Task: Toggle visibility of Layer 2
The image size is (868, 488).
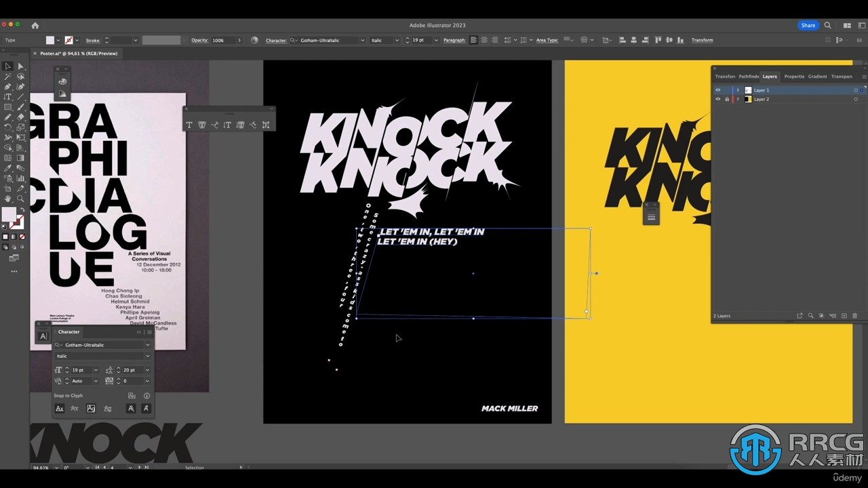Action: [717, 99]
